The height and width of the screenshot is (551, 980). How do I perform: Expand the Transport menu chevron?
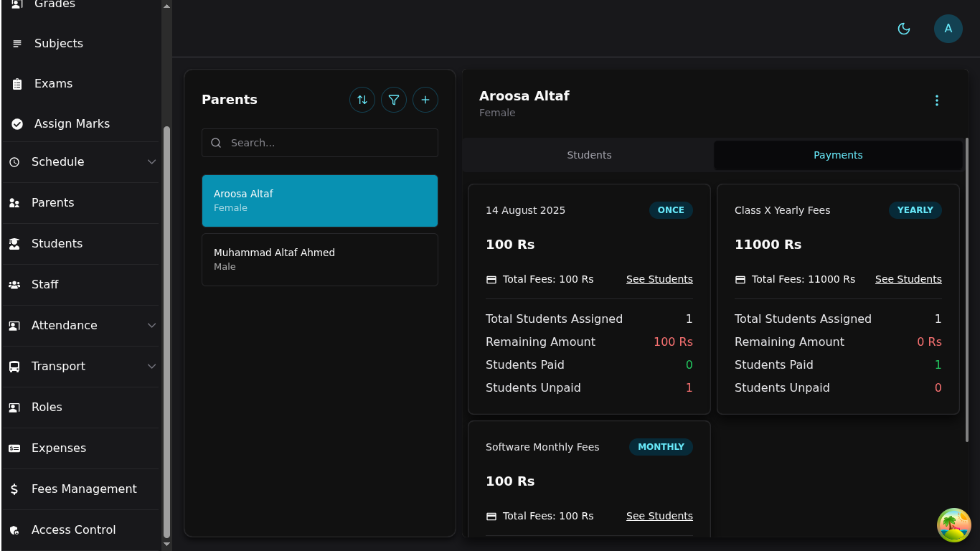click(151, 367)
